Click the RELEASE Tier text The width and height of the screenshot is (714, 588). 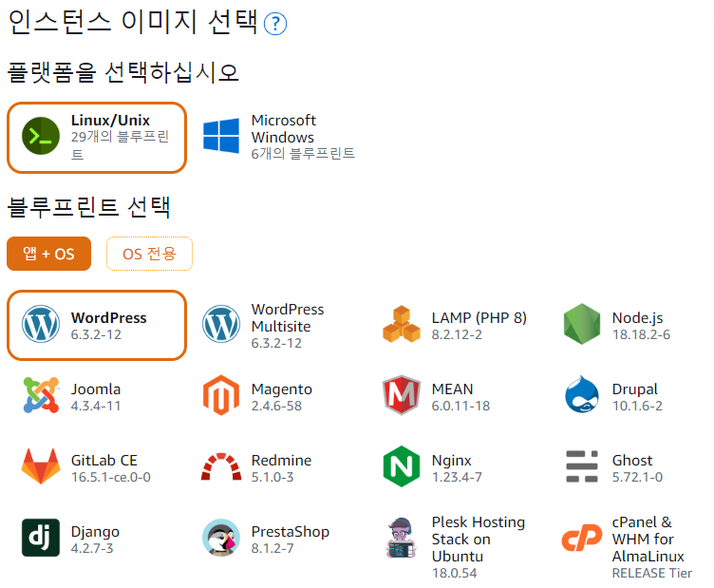(652, 573)
